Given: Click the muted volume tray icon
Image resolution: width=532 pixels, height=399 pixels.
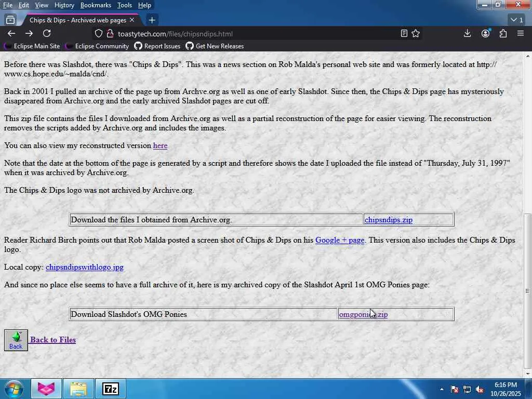Looking at the screenshot, I should click(480, 390).
